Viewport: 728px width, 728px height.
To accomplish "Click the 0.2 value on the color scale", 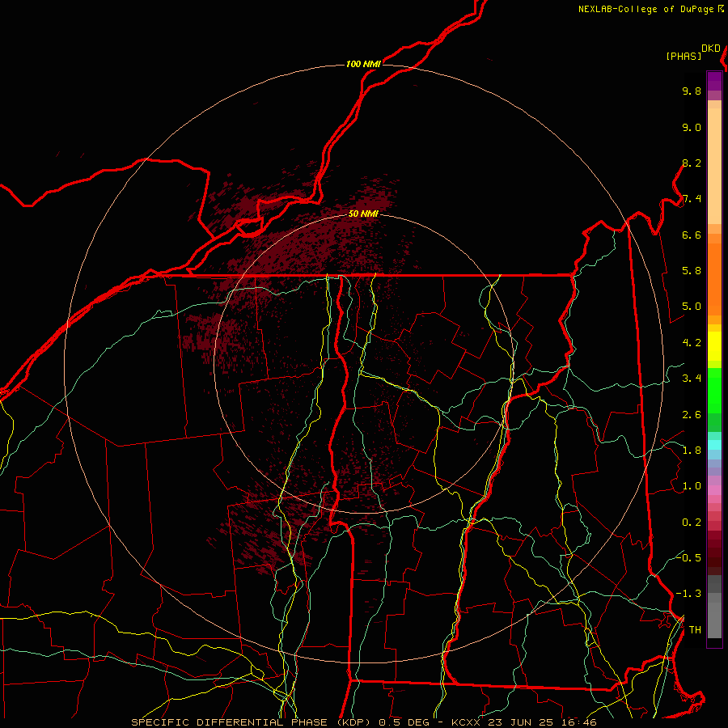I will (692, 523).
